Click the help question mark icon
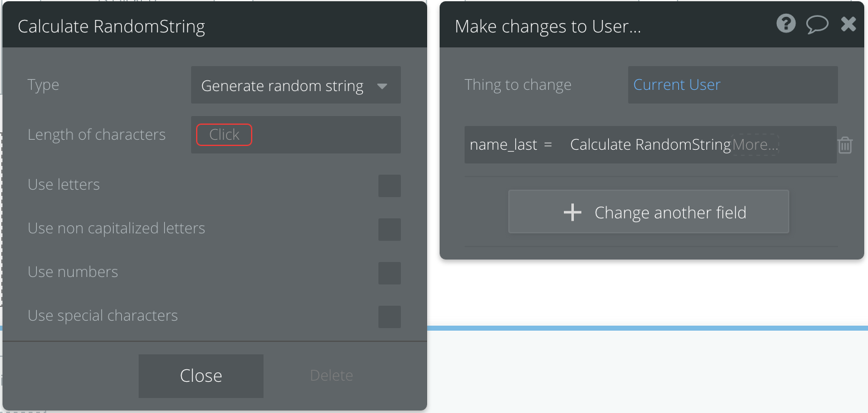Screen dimensions: 868x413 point(786,24)
